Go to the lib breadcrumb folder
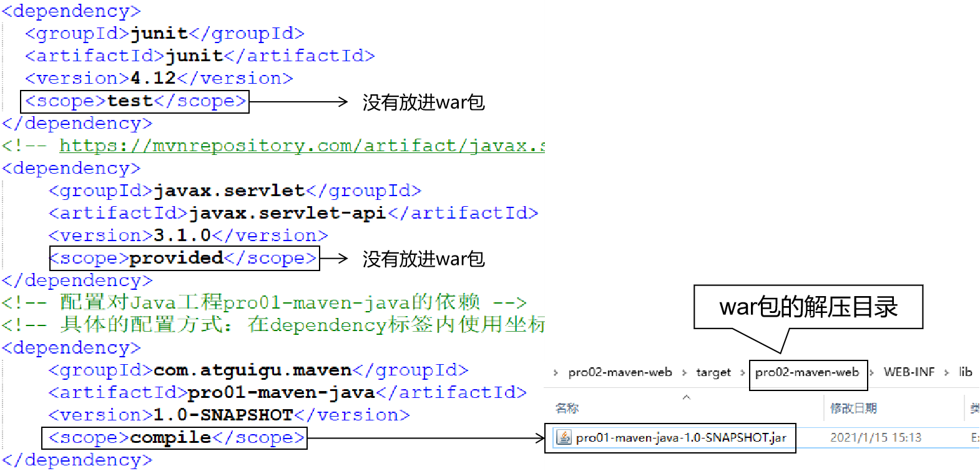This screenshot has width=980, height=471. point(966,372)
